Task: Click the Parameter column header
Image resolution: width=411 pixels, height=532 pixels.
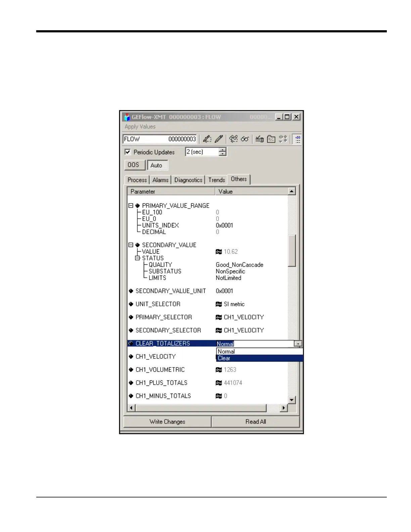Action: coord(171,191)
